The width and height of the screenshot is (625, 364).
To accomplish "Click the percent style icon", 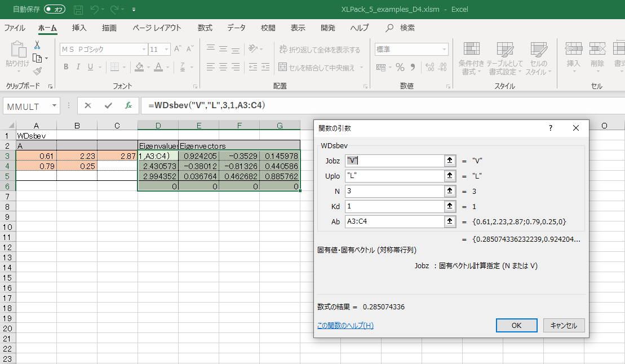I will coord(400,68).
